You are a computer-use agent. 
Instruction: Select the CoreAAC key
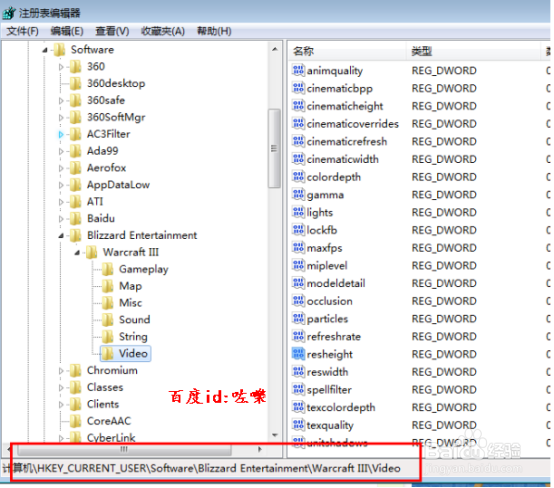(x=109, y=421)
